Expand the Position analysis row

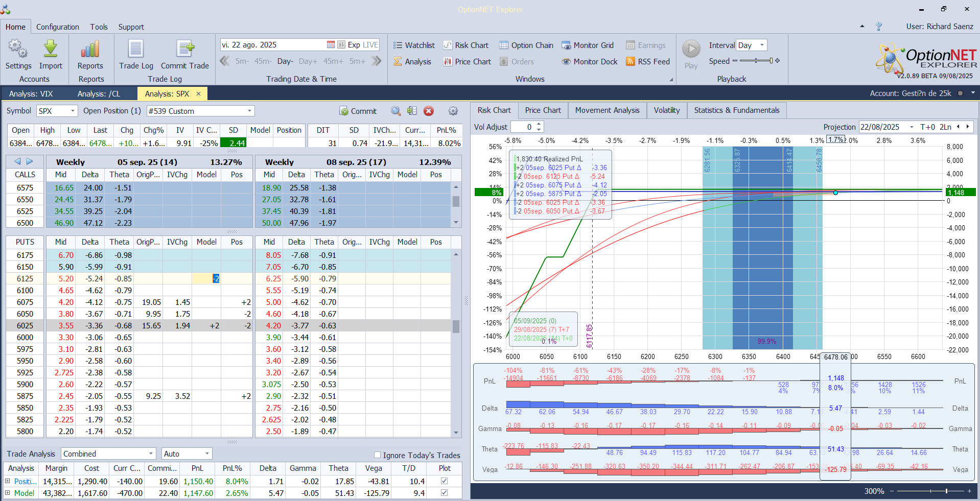click(8, 481)
